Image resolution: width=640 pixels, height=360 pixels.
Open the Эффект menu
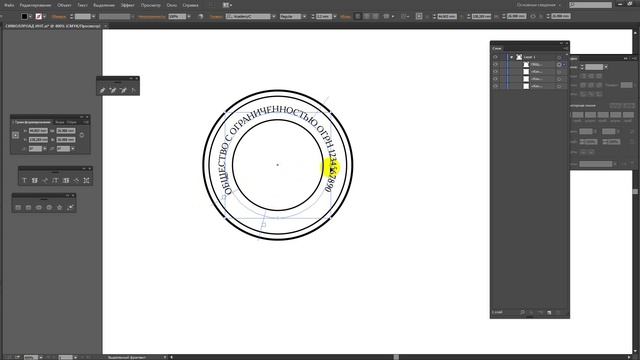click(128, 5)
